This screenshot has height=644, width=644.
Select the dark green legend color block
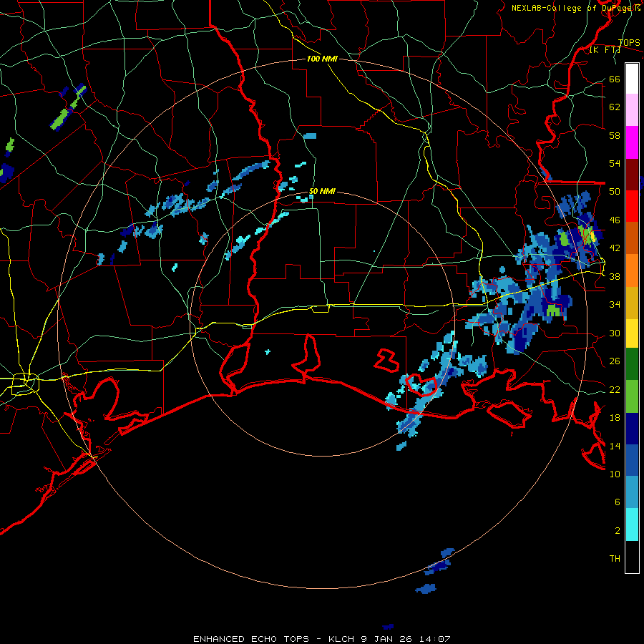[x=632, y=364]
